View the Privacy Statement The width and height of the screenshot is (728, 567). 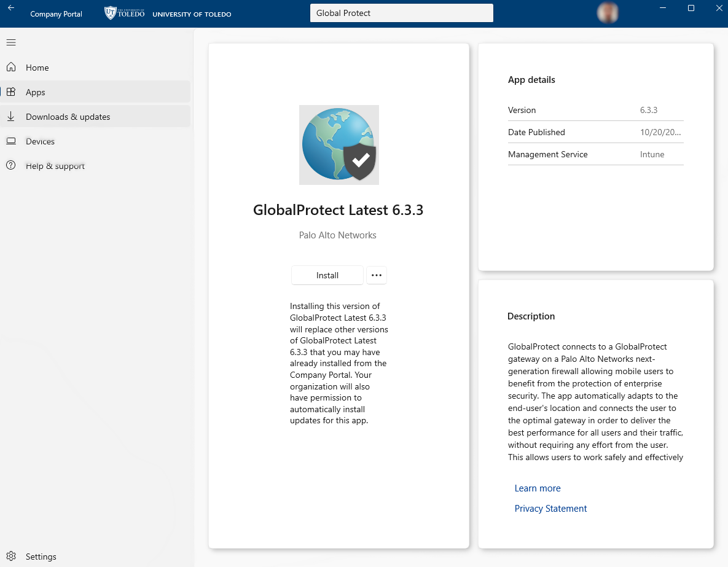(550, 508)
